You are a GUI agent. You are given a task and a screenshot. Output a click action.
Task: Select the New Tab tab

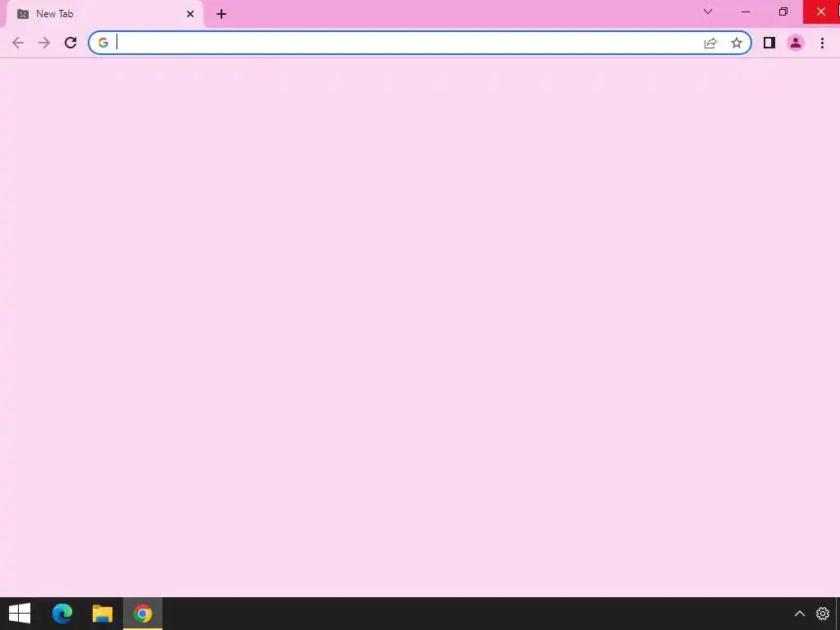104,14
